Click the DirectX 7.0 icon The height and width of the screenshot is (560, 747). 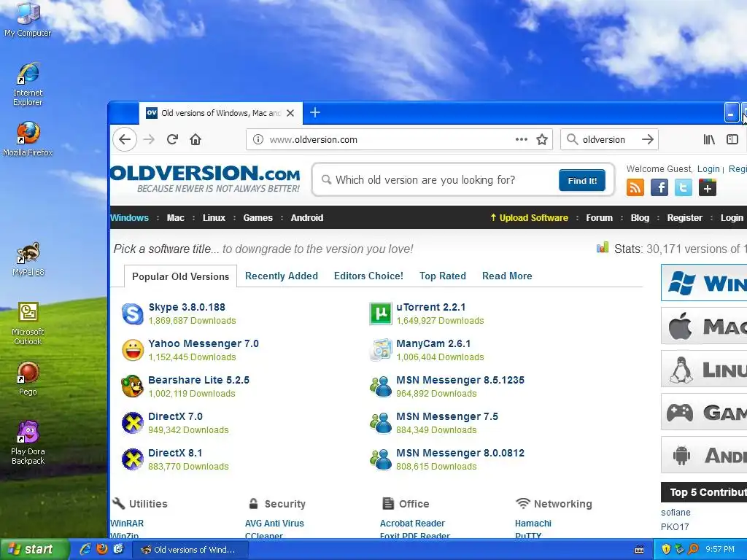pos(133,424)
